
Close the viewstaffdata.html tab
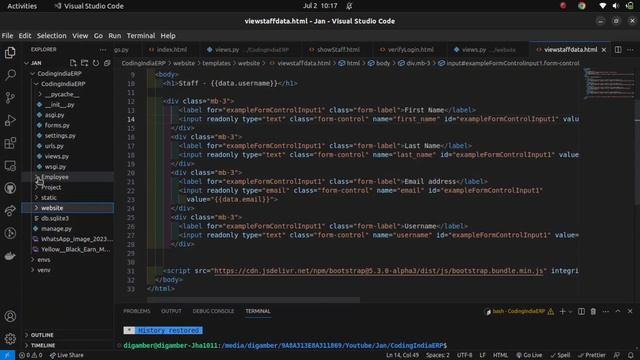[x=604, y=49]
